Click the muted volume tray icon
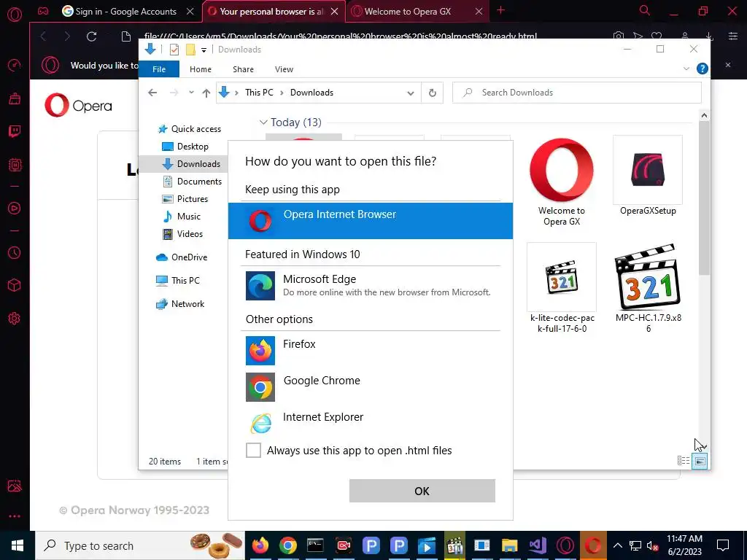The image size is (747, 560). (653, 546)
